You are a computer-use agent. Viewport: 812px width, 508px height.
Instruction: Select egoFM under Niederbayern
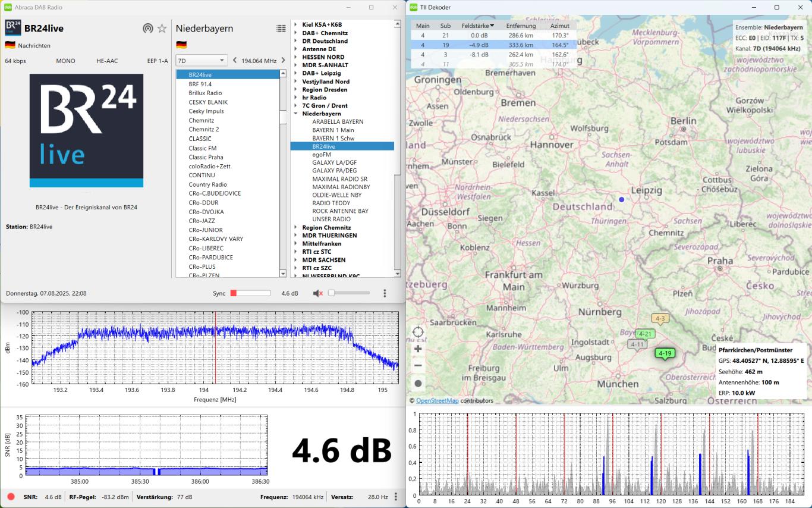(x=322, y=154)
